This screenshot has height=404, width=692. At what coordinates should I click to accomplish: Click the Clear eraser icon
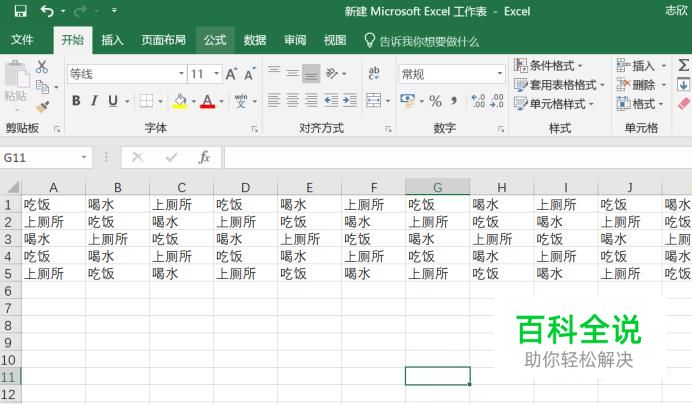coord(683,104)
